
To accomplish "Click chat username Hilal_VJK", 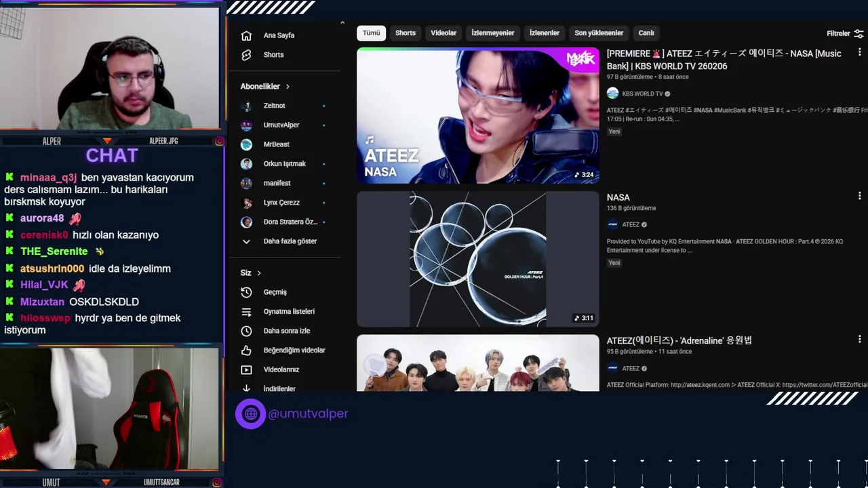I will tap(44, 285).
